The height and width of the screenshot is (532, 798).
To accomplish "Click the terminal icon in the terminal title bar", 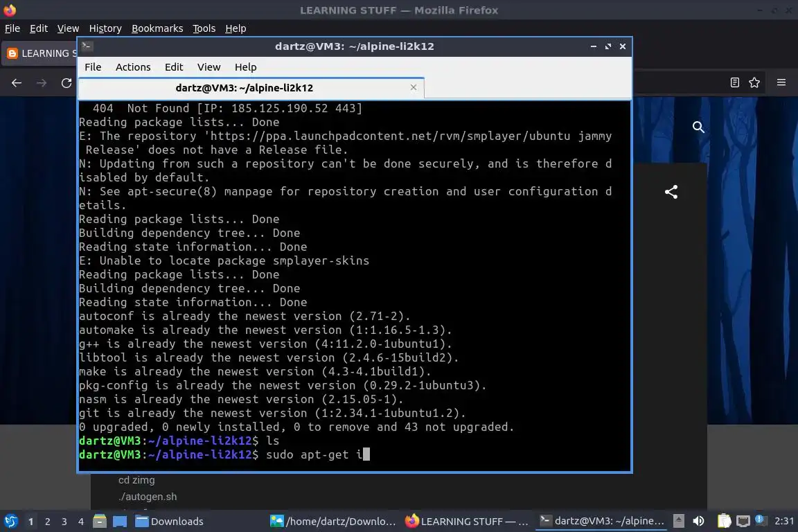I will pyautogui.click(x=87, y=46).
